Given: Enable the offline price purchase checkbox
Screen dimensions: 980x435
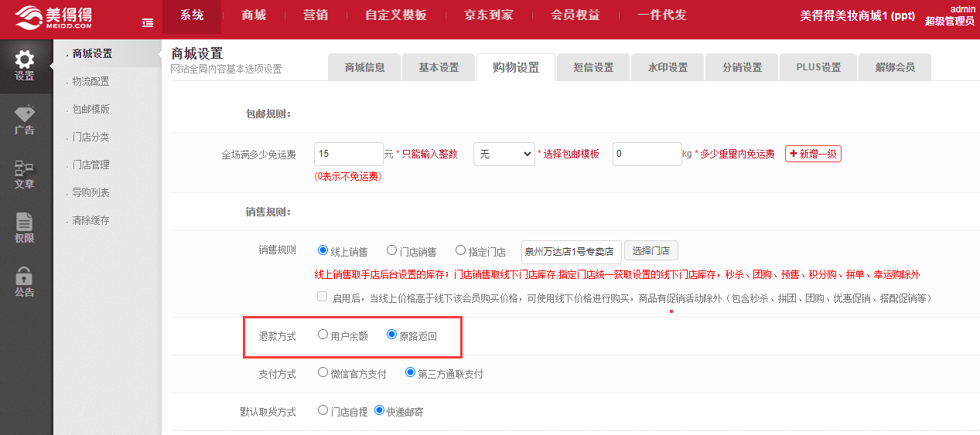Looking at the screenshot, I should [x=323, y=297].
